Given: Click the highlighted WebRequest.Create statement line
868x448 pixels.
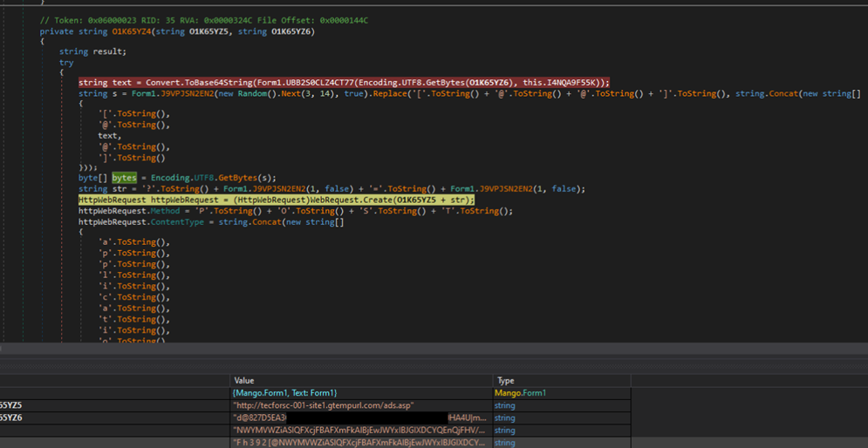Looking at the screenshot, I should coord(276,200).
